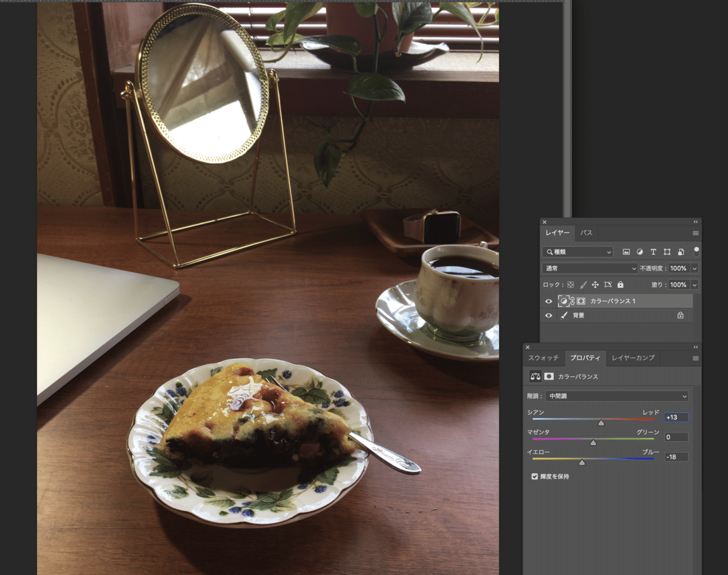Filter layers by shape layer icon
Image resolution: width=728 pixels, height=575 pixels.
[x=667, y=252]
